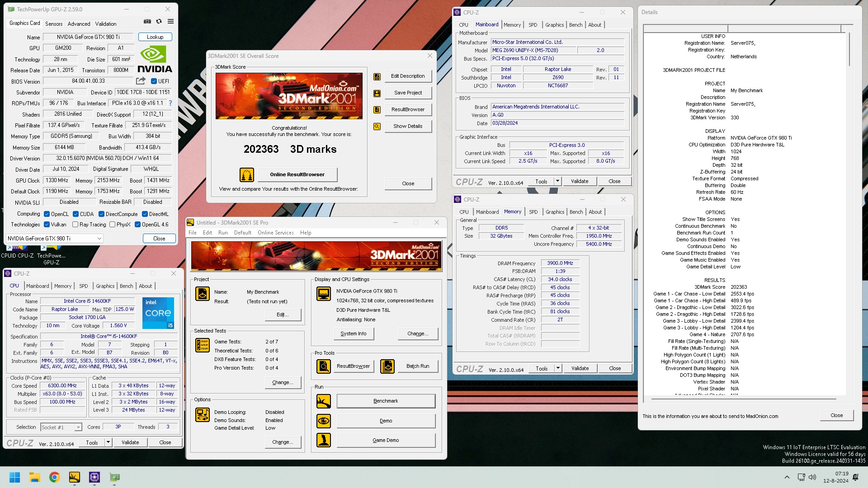868x488 pixels.
Task: Click the Edit Description icon
Action: (377, 76)
